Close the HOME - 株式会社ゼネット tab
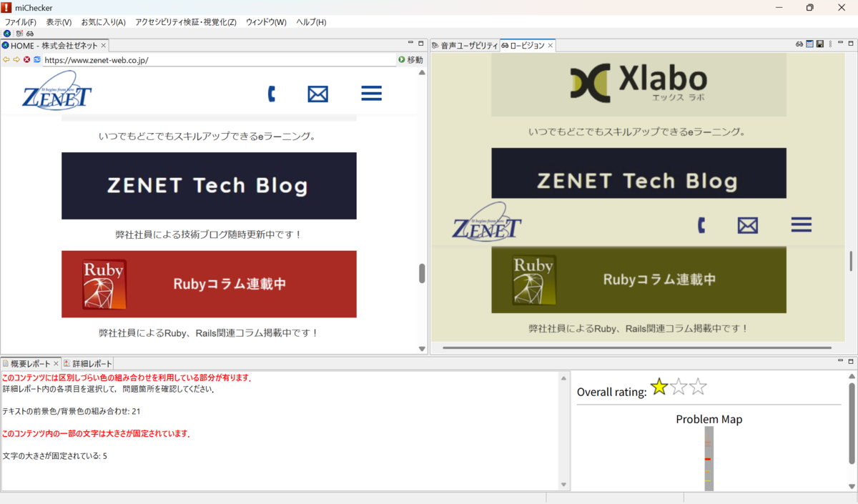The height and width of the screenshot is (504, 858). 103,46
